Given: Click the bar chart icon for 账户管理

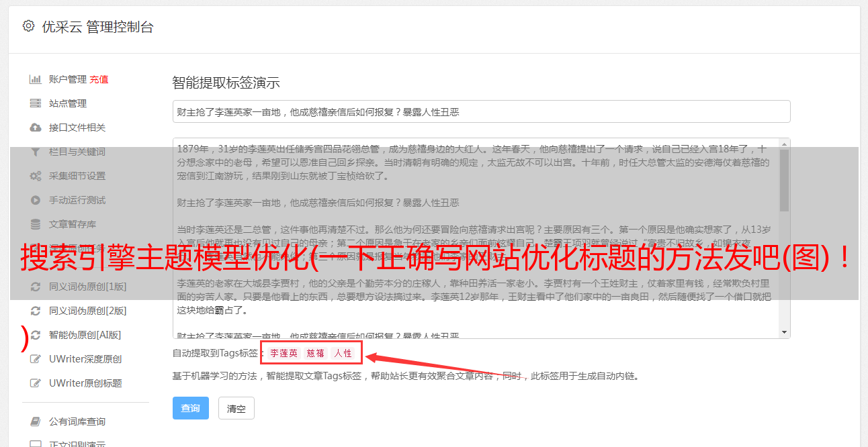Looking at the screenshot, I should tap(36, 79).
